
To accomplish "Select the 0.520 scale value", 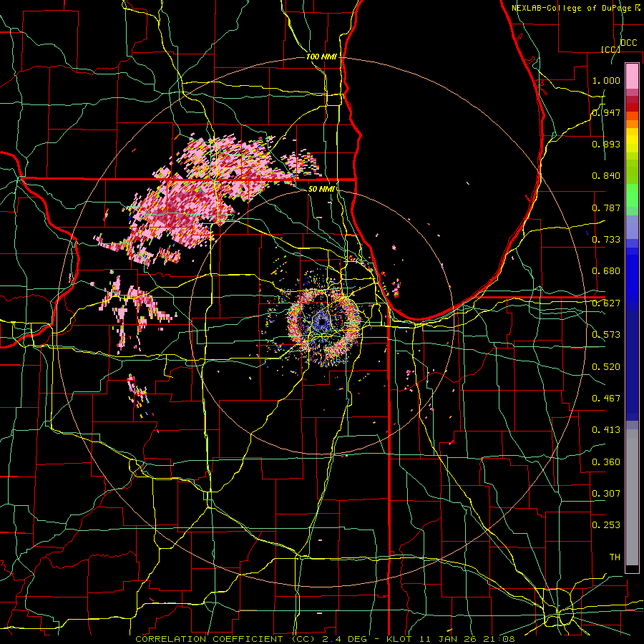I will (x=606, y=366).
